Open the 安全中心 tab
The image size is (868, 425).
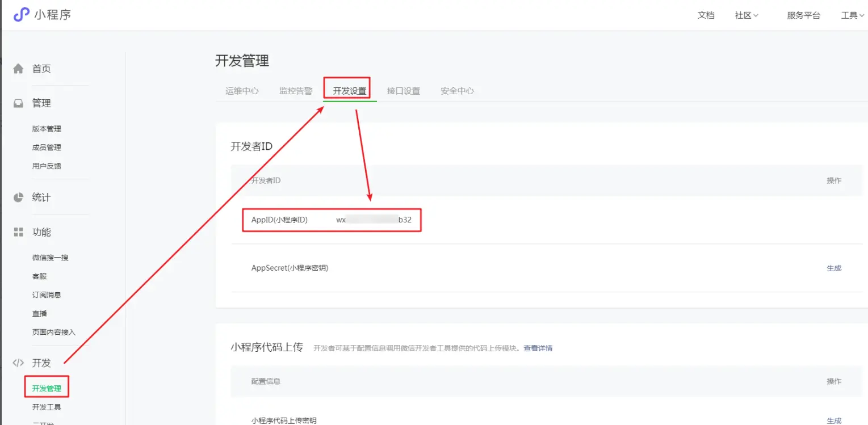tap(457, 91)
